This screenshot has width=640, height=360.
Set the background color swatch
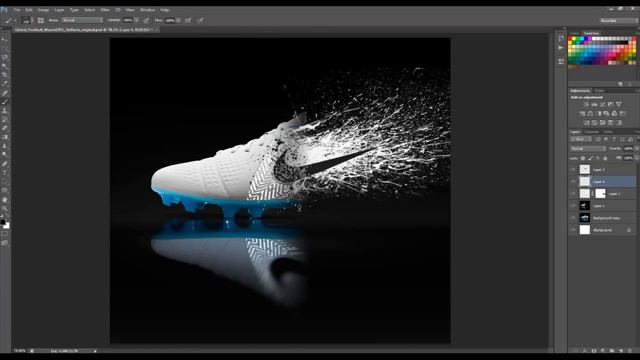7,226
